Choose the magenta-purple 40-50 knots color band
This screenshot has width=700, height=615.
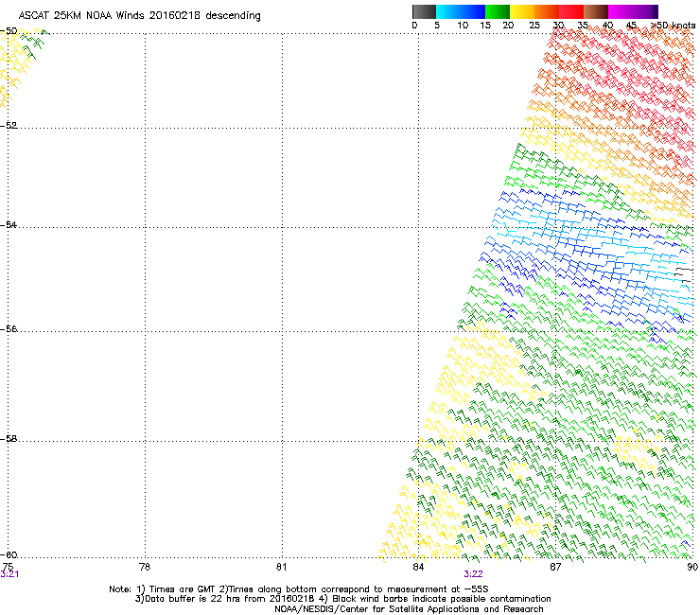(x=633, y=11)
